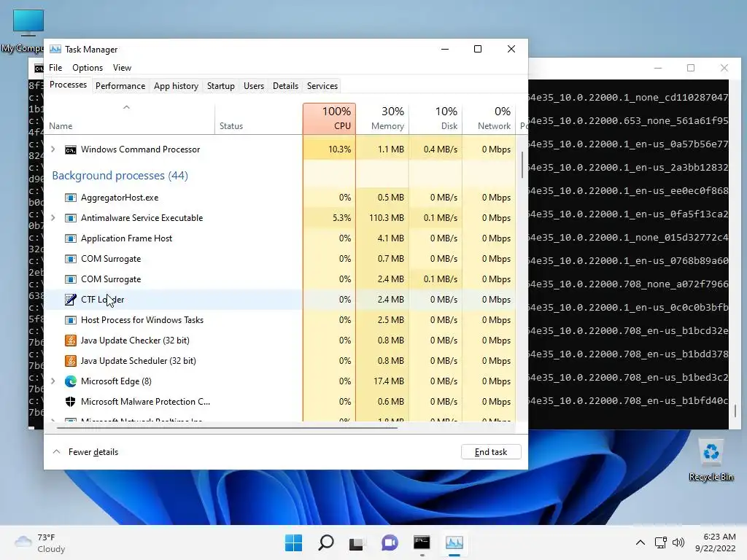747x560 pixels.
Task: Select Java Update Scheduler (32 bit) name
Action: (138, 361)
